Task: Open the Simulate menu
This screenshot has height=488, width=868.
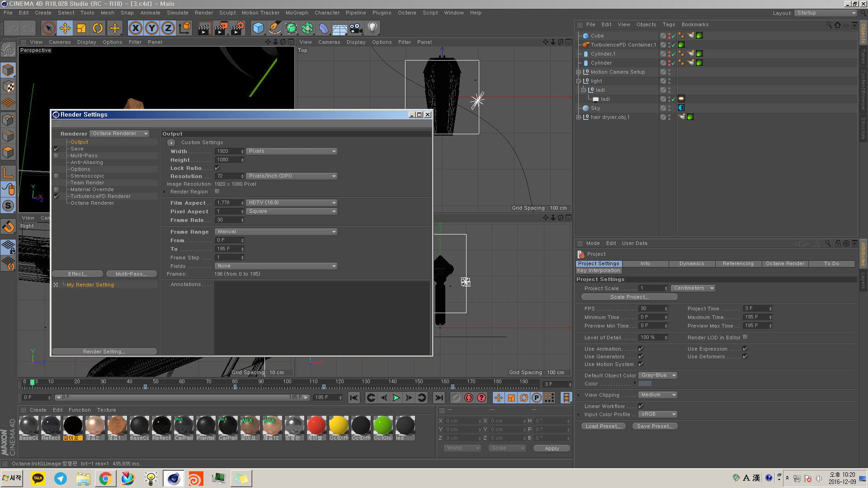Action: pyautogui.click(x=178, y=13)
